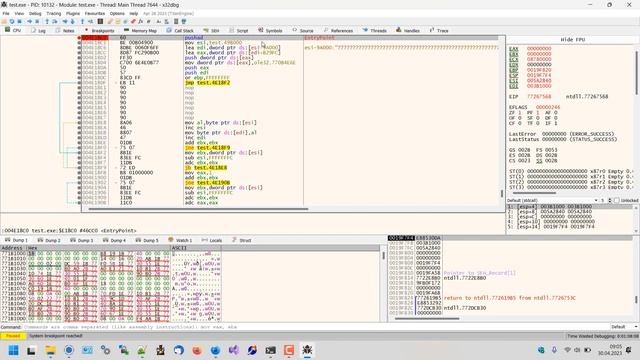640x360 pixels.
Task: Click the last icon on the toolbar
Action: point(184,21)
